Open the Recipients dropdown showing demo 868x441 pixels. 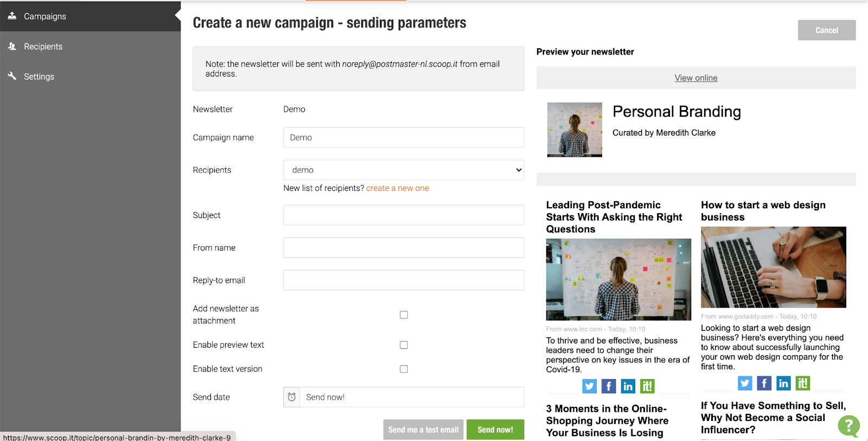point(404,170)
